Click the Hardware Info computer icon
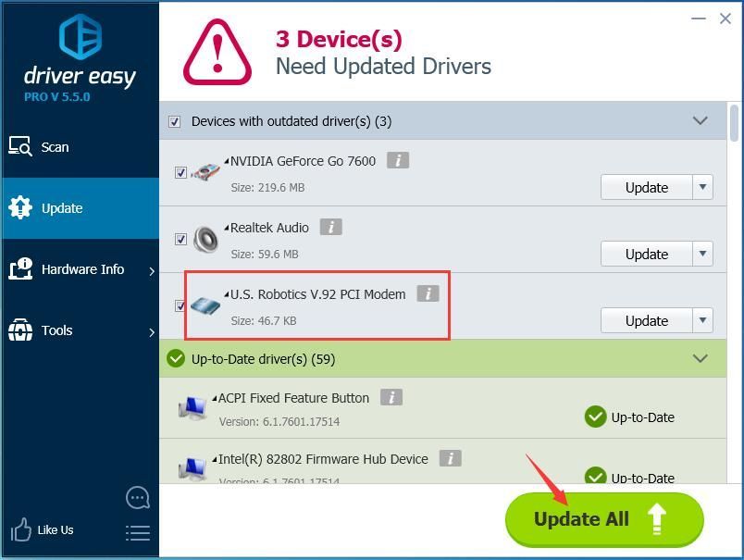Image resolution: width=744 pixels, height=560 pixels. tap(20, 268)
